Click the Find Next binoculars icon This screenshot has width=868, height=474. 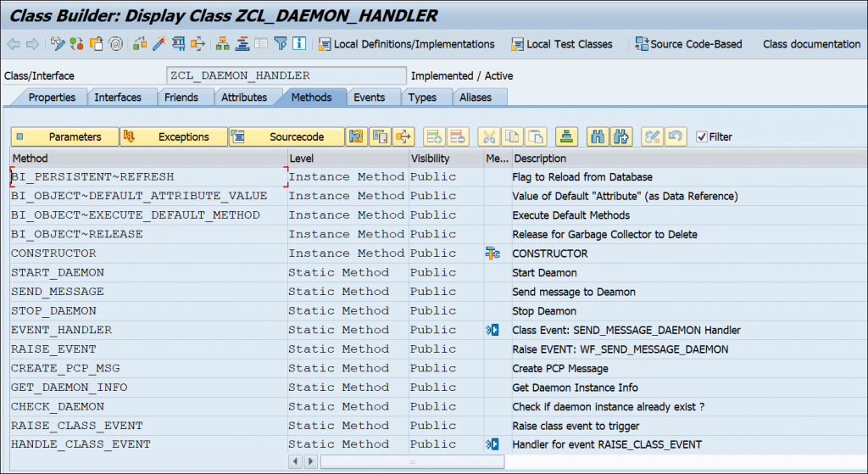(x=621, y=137)
